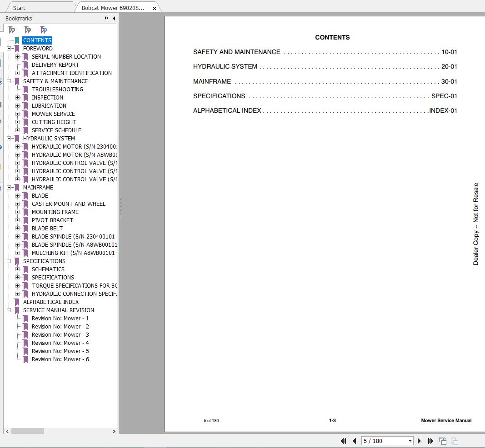Image resolution: width=485 pixels, height=448 pixels.
Task: Open the SCHEMATICS bookmark
Action: (48, 269)
